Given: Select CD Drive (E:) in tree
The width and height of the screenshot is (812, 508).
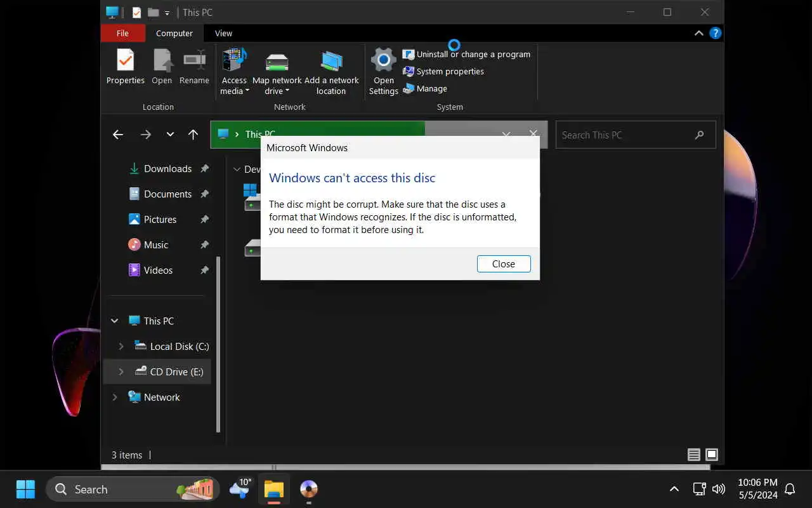Looking at the screenshot, I should [x=169, y=371].
